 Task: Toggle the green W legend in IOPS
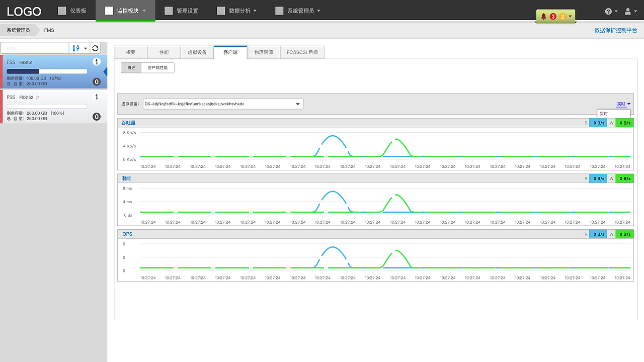[x=624, y=234]
